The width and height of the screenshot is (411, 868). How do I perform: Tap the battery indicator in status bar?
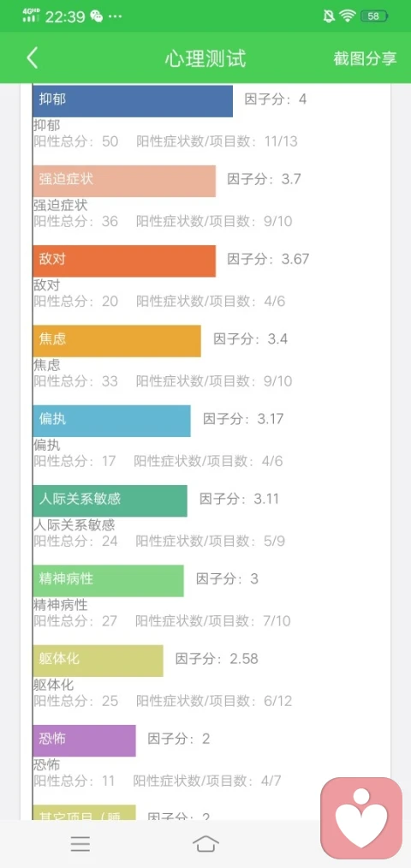point(374,16)
